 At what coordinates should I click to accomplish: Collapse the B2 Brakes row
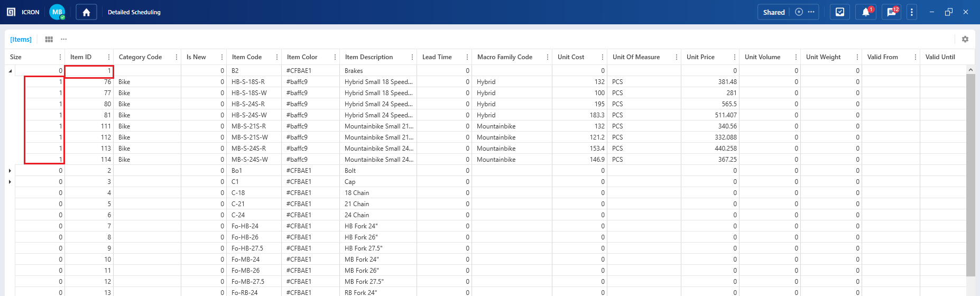pyautogui.click(x=10, y=71)
